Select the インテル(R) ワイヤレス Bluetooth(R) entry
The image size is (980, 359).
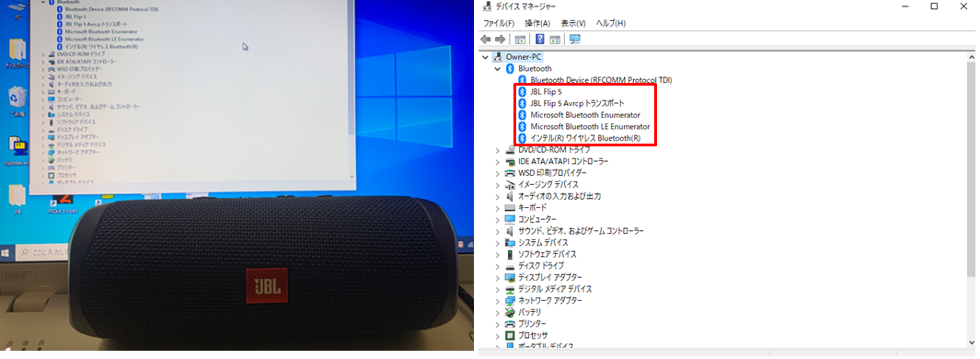click(585, 138)
